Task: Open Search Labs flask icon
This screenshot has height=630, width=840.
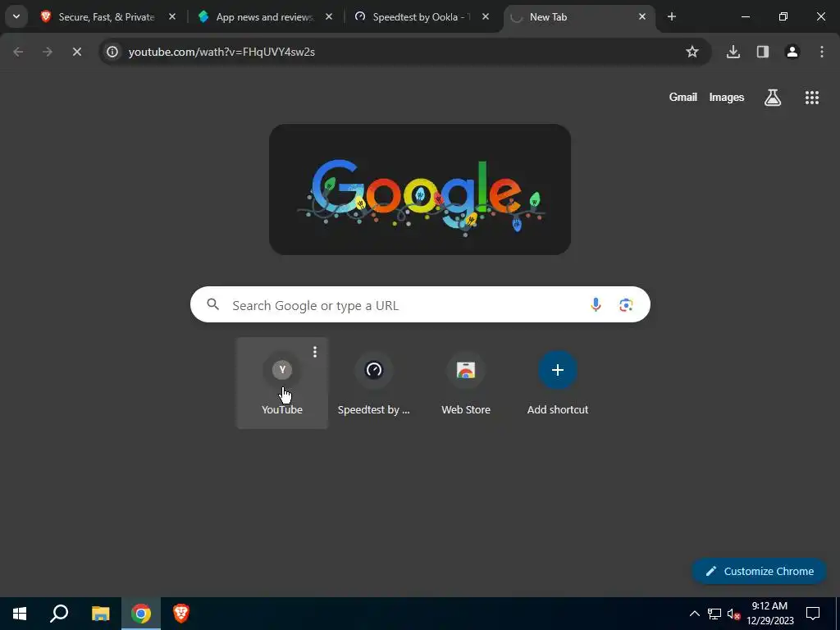Action: [x=773, y=98]
